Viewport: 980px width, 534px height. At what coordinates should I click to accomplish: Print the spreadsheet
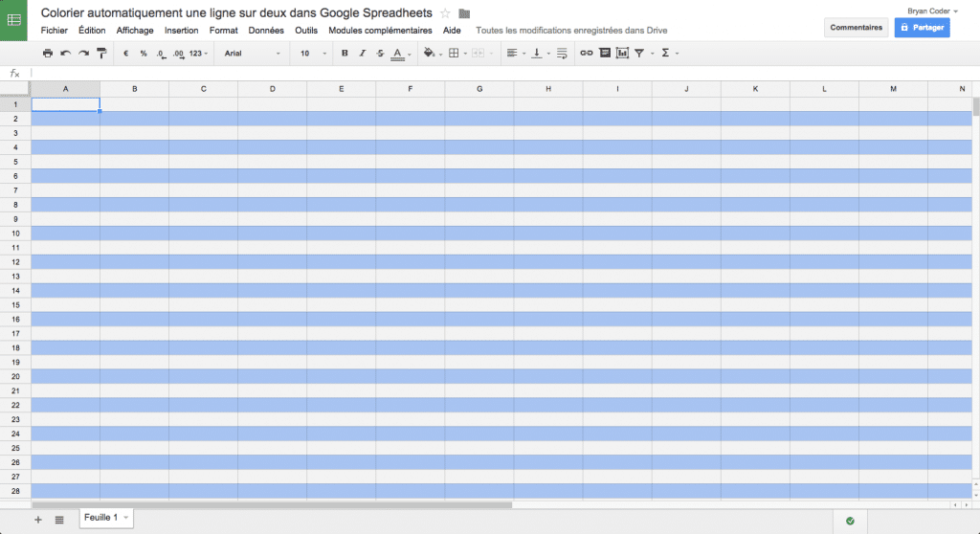coord(48,54)
